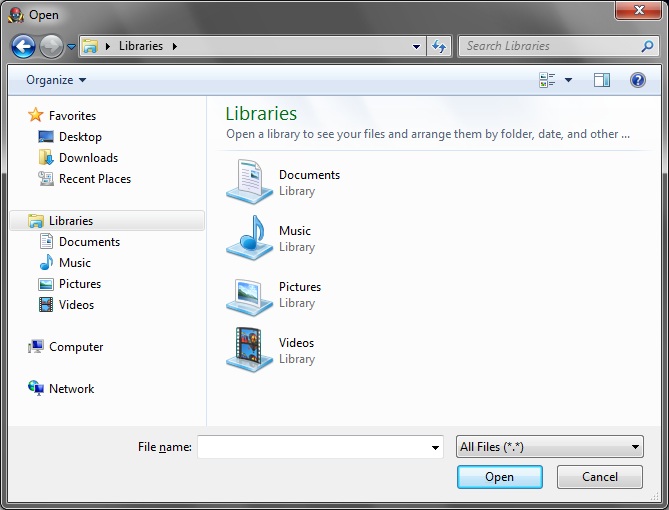Open the Organize menu
Screen dimensions: 669x510
[56, 80]
